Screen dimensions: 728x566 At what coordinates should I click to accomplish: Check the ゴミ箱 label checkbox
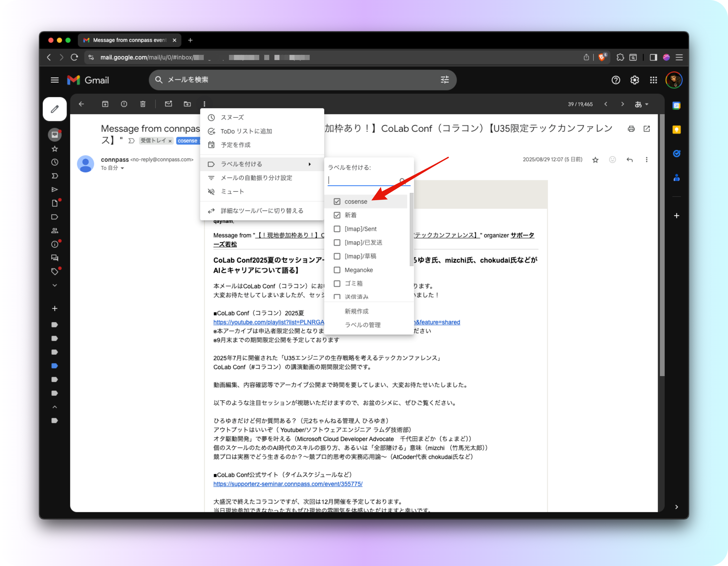pyautogui.click(x=337, y=284)
